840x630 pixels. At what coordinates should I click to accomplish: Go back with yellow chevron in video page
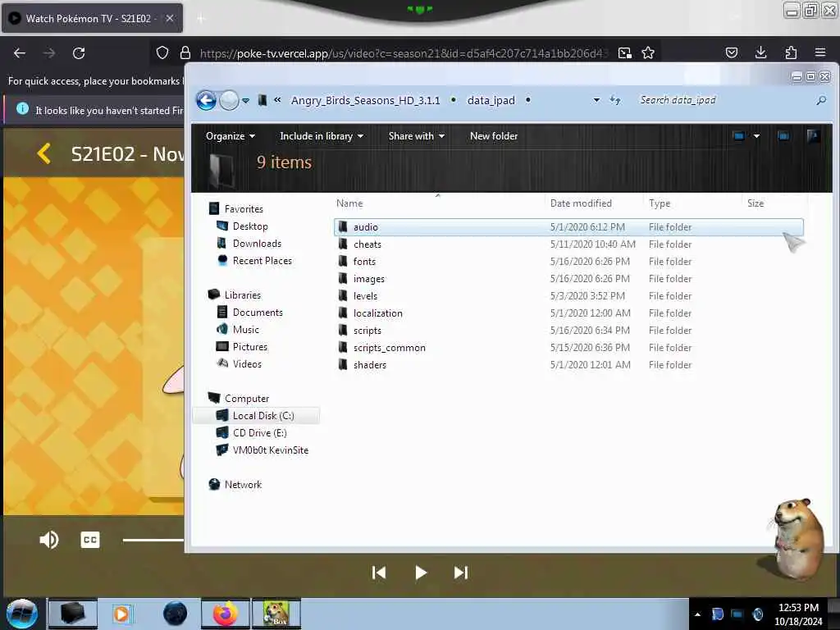(x=44, y=153)
